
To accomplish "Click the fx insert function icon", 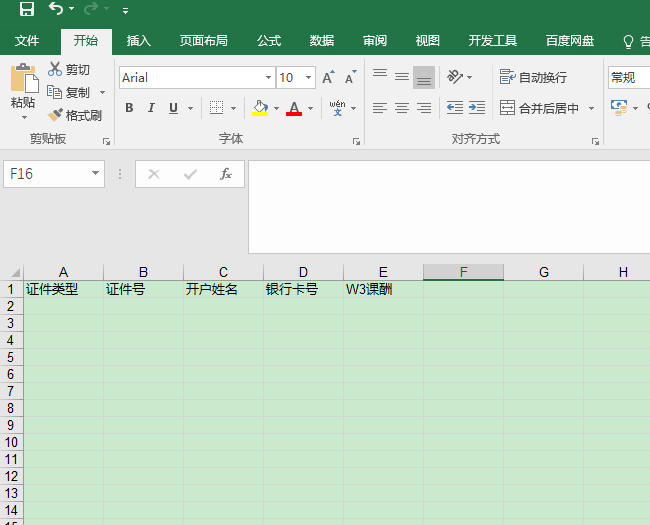I will (x=226, y=174).
